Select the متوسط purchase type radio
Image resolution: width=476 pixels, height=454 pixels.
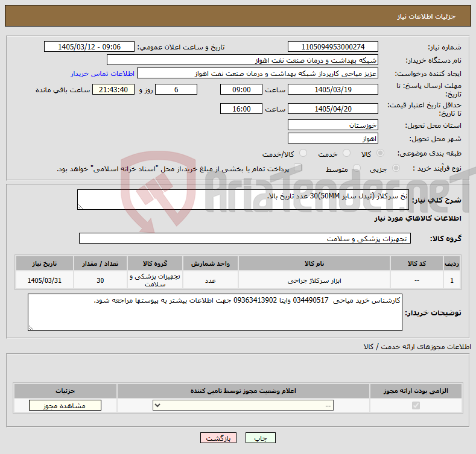357,168
